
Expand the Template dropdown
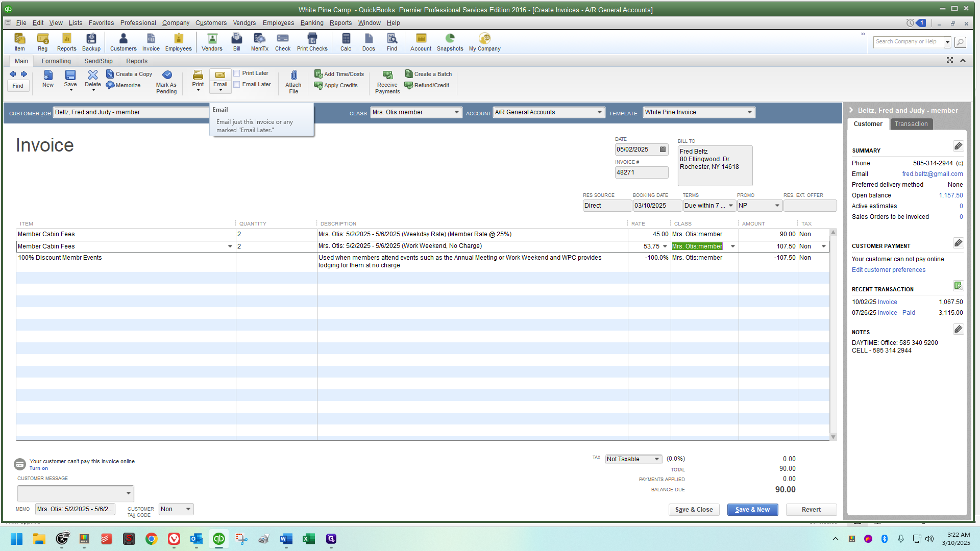click(x=749, y=112)
